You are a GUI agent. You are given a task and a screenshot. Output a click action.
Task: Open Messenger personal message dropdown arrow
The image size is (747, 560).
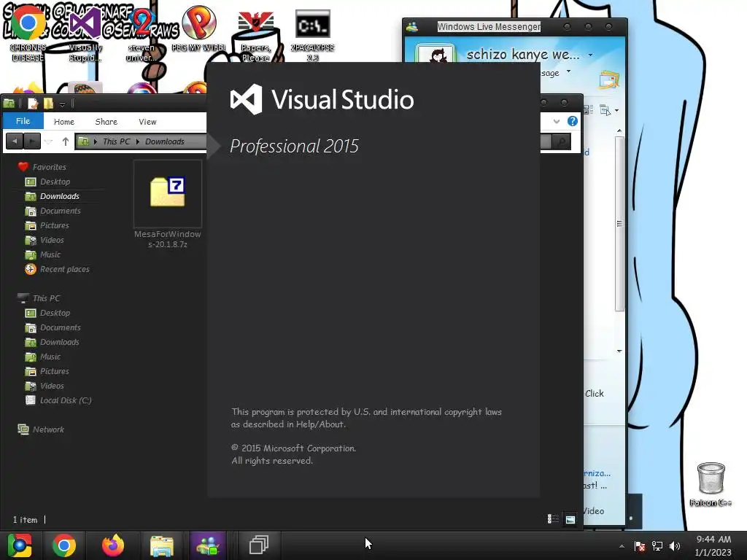tap(568, 72)
